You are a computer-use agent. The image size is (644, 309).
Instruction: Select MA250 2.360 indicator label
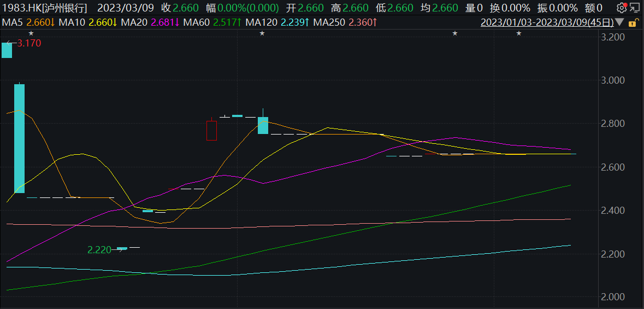[x=345, y=22]
